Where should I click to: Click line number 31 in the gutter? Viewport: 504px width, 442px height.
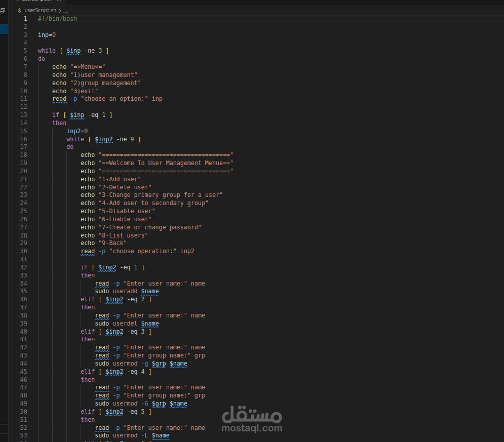coord(24,259)
